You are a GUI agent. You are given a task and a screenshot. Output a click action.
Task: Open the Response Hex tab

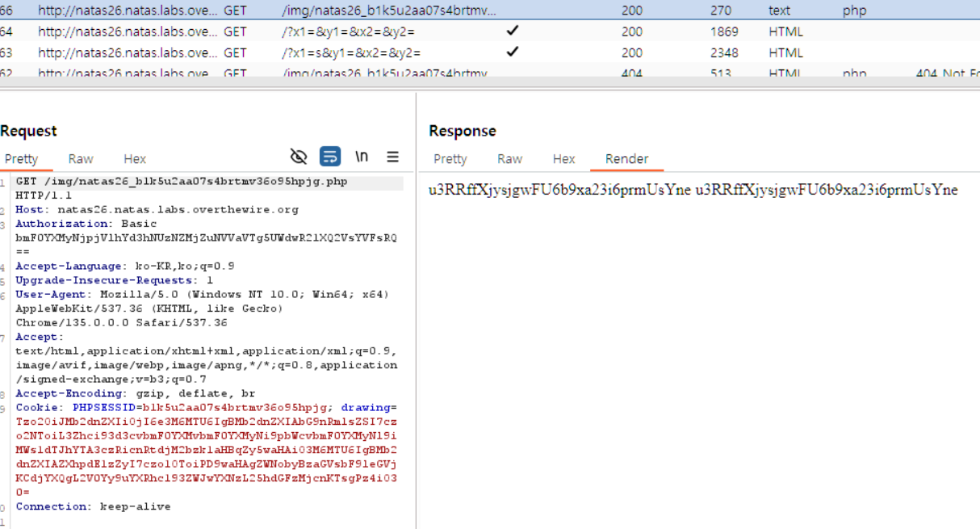pos(563,159)
